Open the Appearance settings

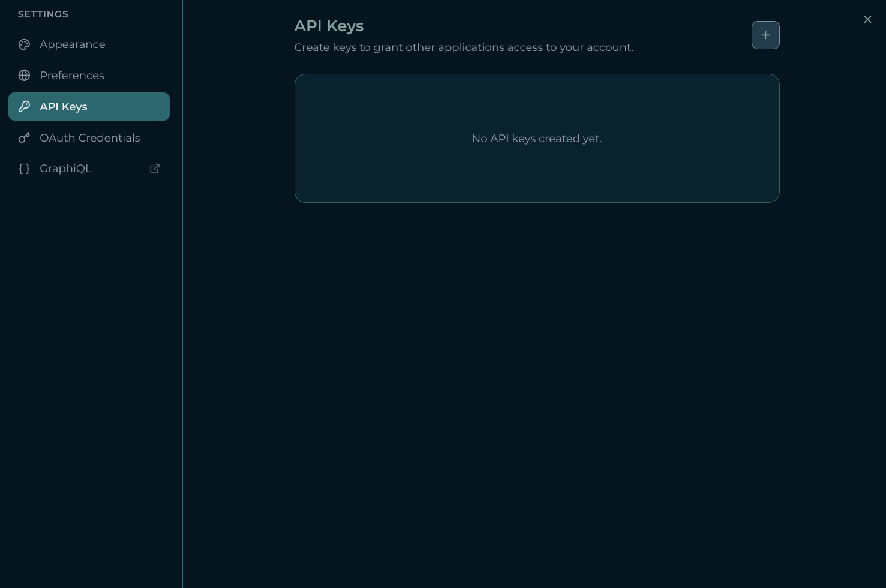(89, 44)
